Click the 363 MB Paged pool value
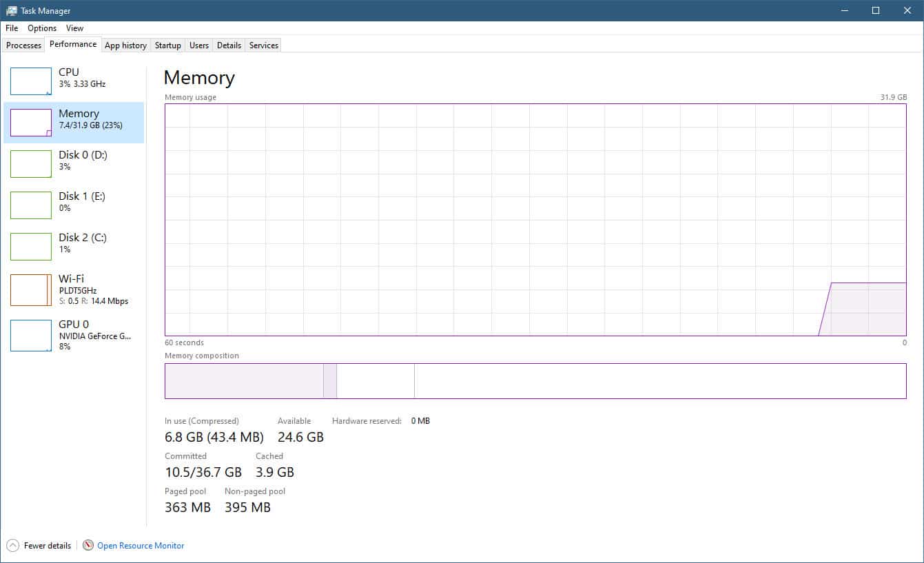Screen dimensions: 924x563 pyautogui.click(x=187, y=507)
